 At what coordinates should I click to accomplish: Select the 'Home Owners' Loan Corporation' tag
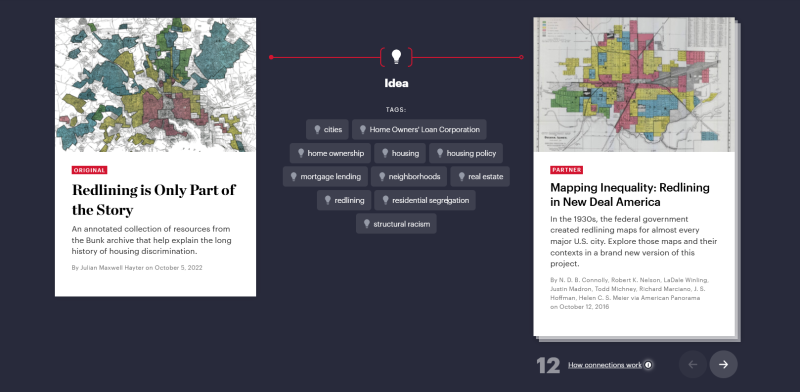pos(419,130)
